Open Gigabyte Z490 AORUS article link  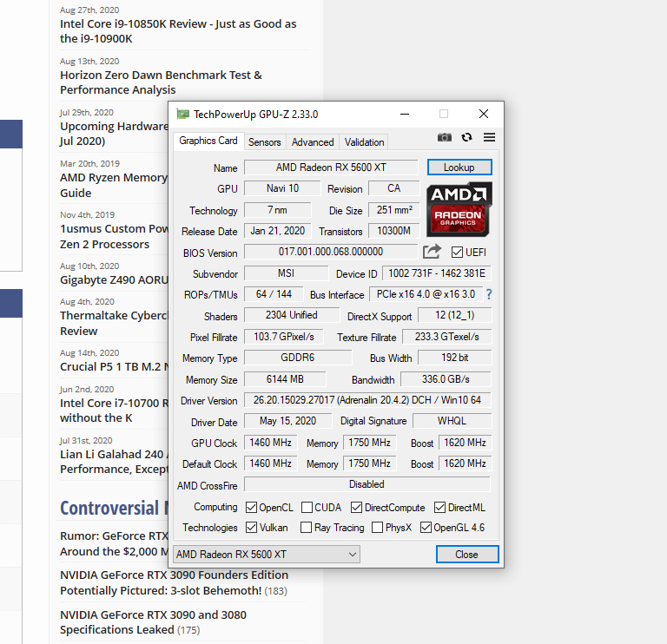[x=114, y=279]
